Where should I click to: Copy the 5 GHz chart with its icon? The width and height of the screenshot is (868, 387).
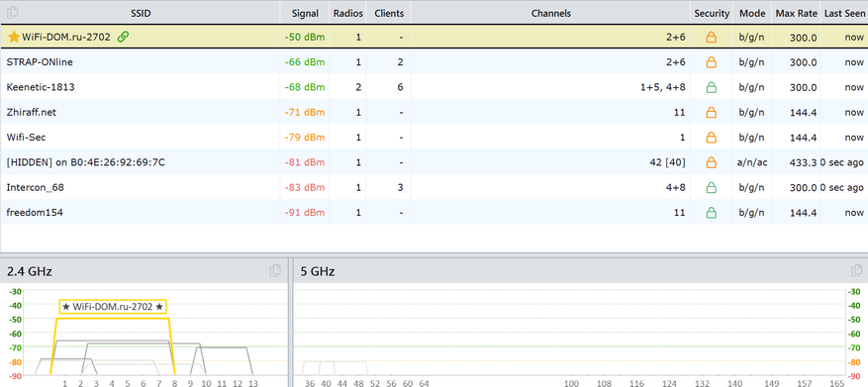[x=856, y=271]
